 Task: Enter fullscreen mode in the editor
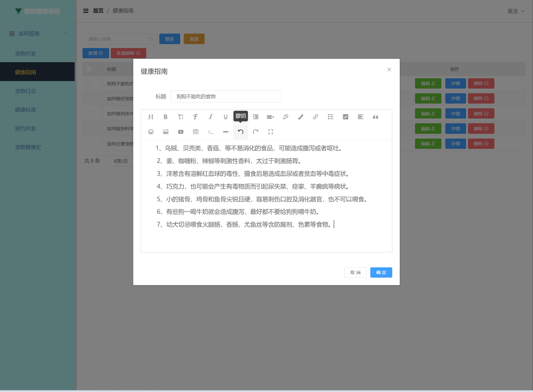(x=270, y=132)
